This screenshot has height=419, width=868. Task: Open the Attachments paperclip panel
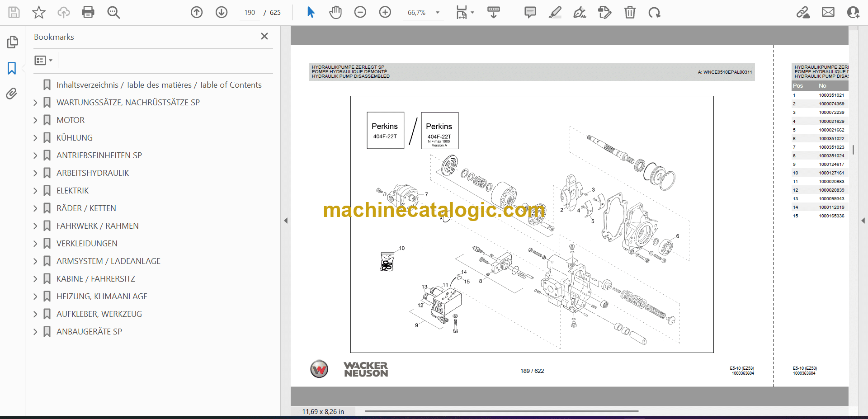point(12,94)
